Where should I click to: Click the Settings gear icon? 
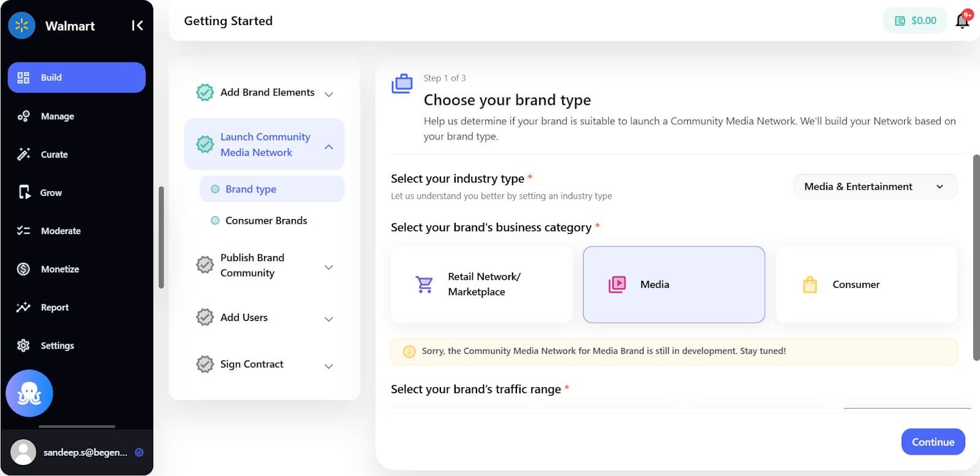[23, 346]
